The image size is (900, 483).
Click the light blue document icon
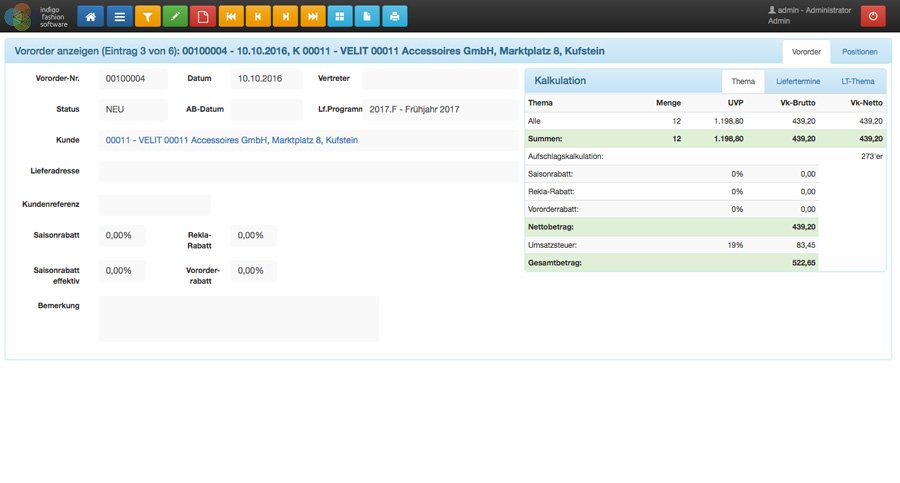[x=367, y=17]
